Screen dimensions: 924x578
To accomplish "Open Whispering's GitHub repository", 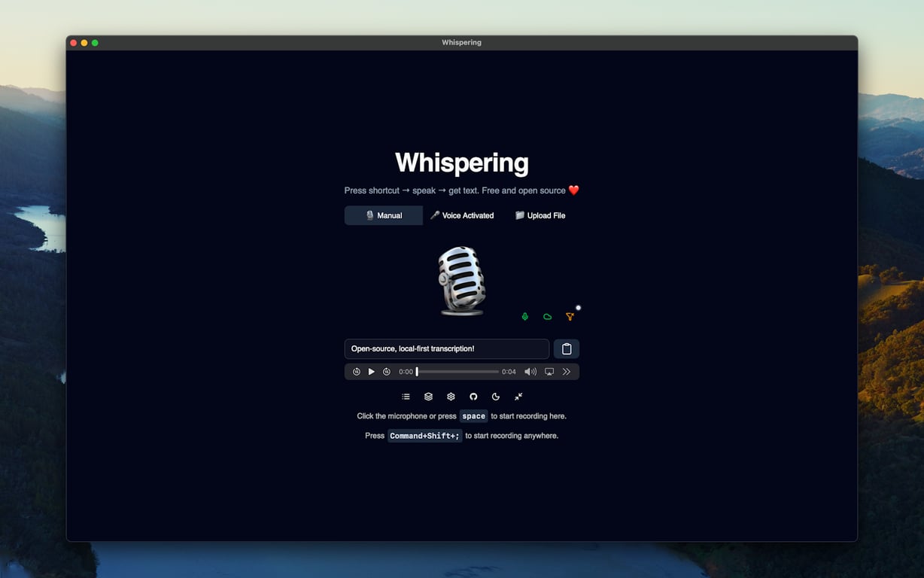I will pyautogui.click(x=473, y=397).
